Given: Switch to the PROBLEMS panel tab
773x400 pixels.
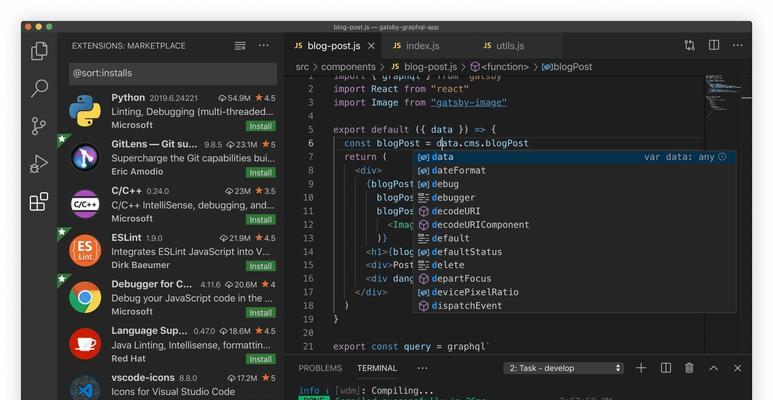Looking at the screenshot, I should [x=320, y=368].
